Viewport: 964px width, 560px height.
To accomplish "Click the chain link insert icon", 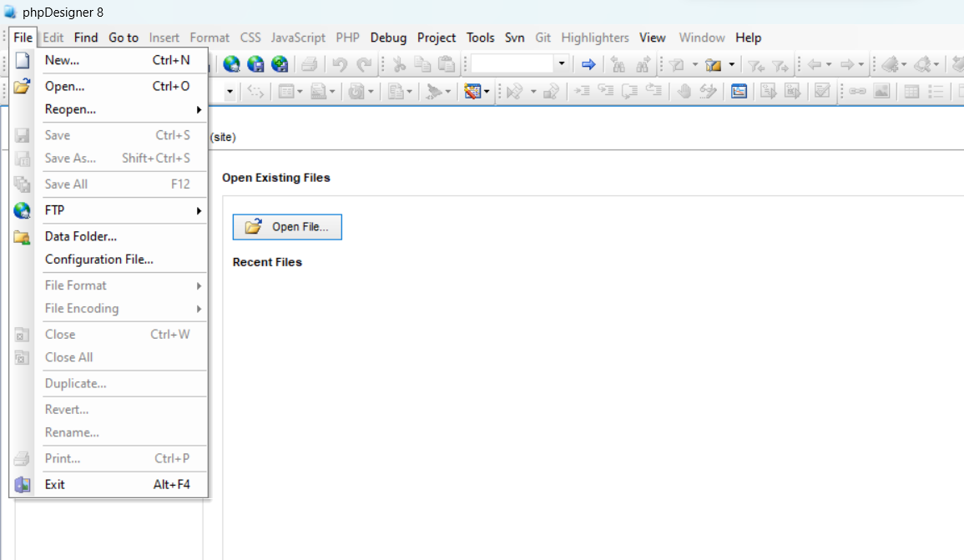I will 857,92.
